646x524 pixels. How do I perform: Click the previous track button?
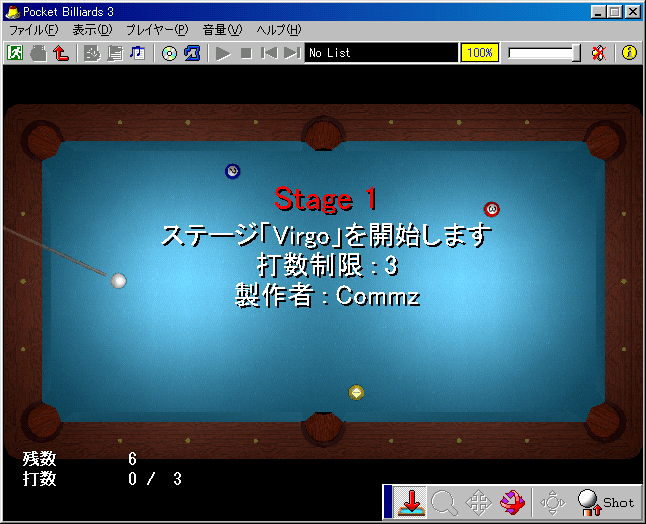(269, 53)
